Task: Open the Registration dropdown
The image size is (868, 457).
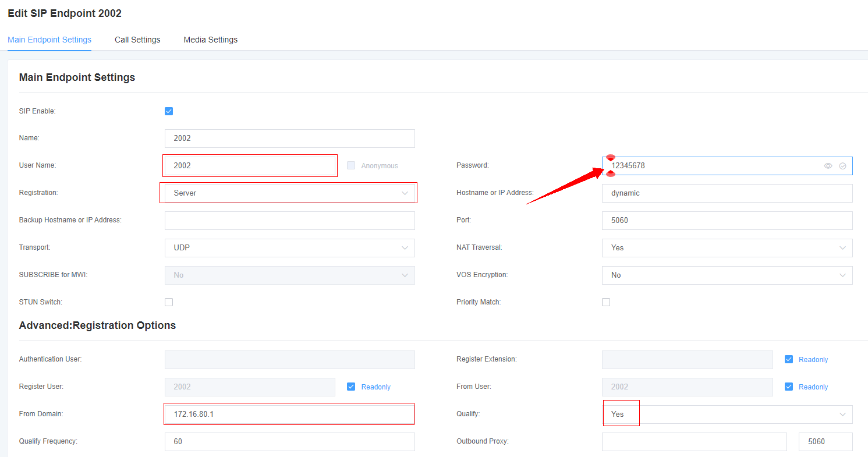Action: 290,193
